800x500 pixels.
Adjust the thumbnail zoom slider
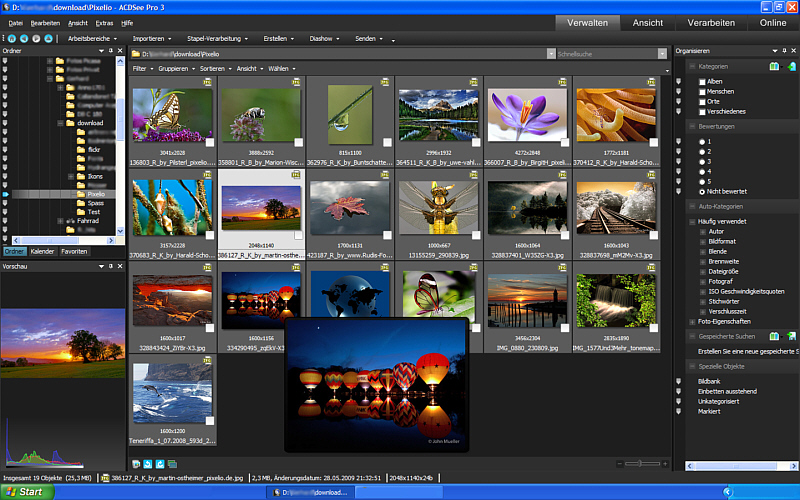pos(641,464)
